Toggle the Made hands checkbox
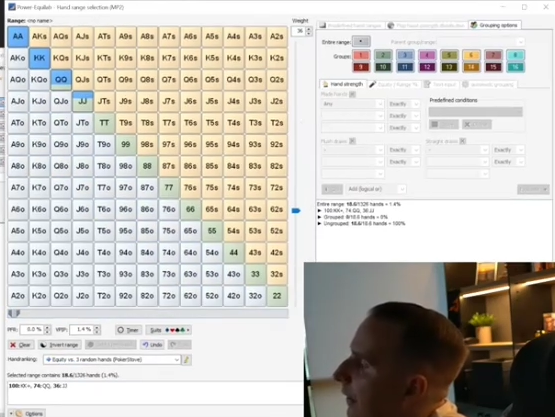The width and height of the screenshot is (555, 417). [352, 94]
